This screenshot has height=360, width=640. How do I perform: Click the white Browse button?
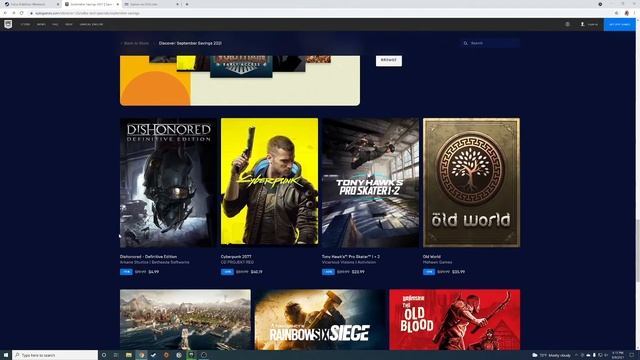pos(389,60)
